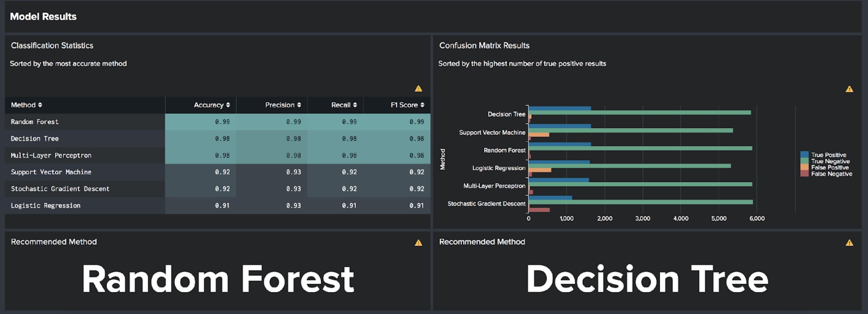This screenshot has width=868, height=314.
Task: Click Classification Statistics panel title
Action: tap(52, 45)
